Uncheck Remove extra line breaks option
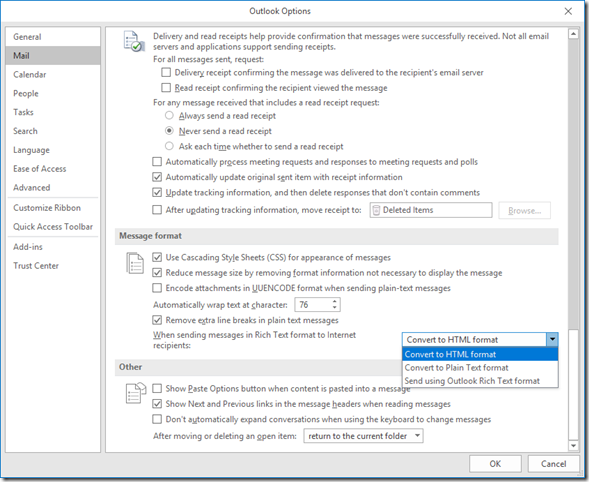 157,320
